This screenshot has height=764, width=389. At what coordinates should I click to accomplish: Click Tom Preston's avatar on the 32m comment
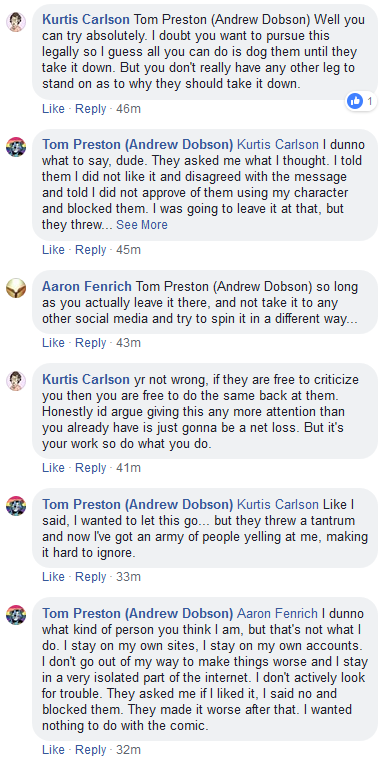pyautogui.click(x=16, y=615)
